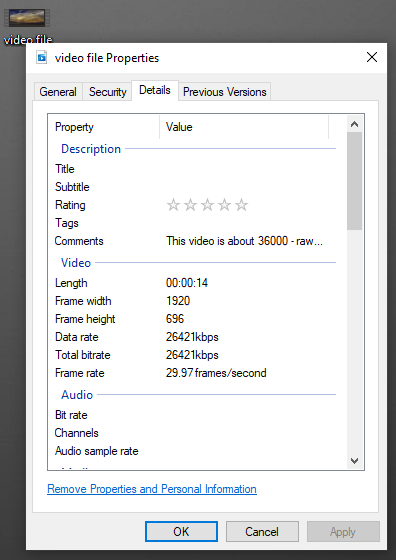Click the Cancel button
The width and height of the screenshot is (396, 560).
tap(262, 531)
